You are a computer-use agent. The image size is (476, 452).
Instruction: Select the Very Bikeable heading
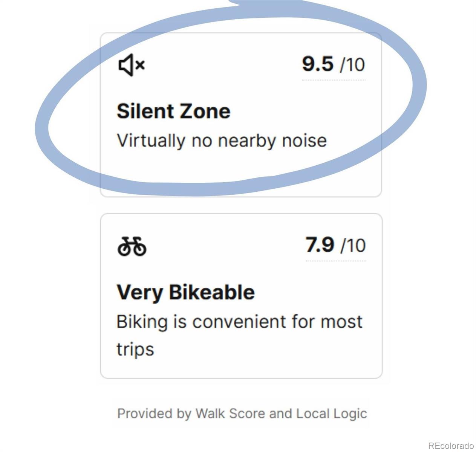186,293
